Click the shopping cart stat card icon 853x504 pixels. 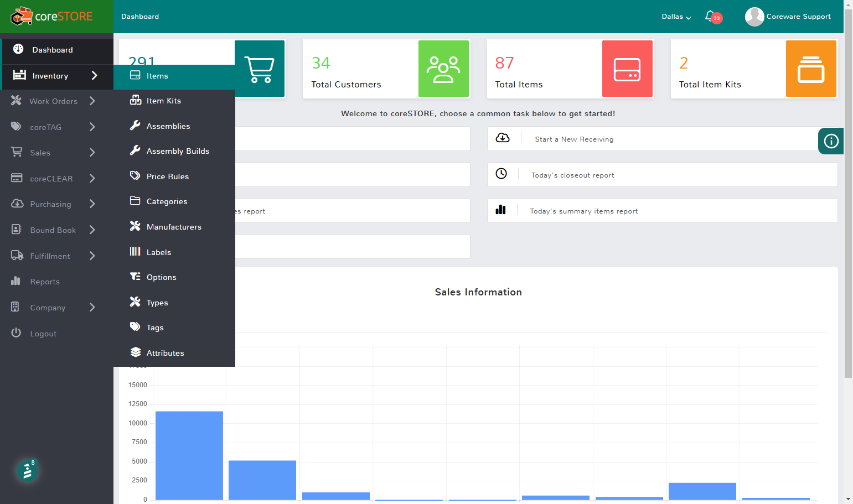point(260,69)
